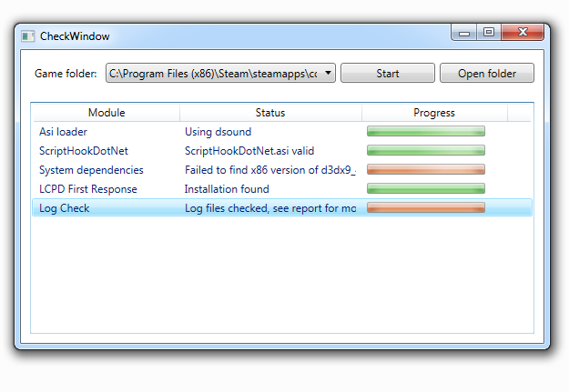Select the LCPD First Response row

click(x=88, y=189)
